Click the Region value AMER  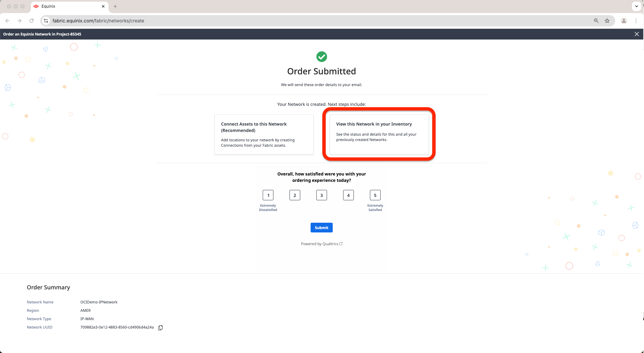click(x=85, y=310)
